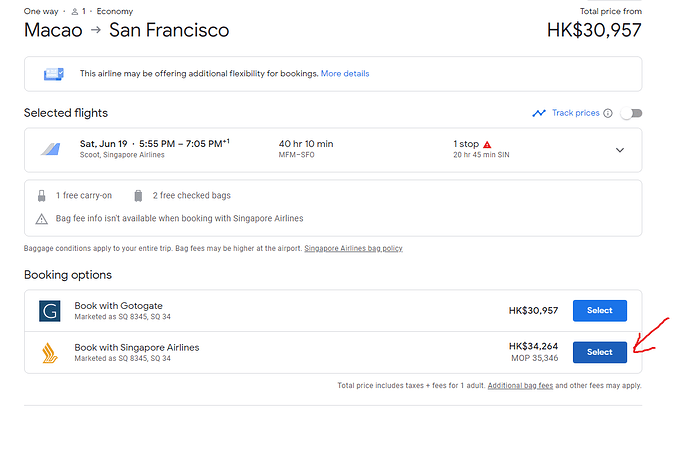The width and height of the screenshot is (690, 463).
Task: Click the HK$30,957 Gotogate price
Action: pyautogui.click(x=533, y=311)
